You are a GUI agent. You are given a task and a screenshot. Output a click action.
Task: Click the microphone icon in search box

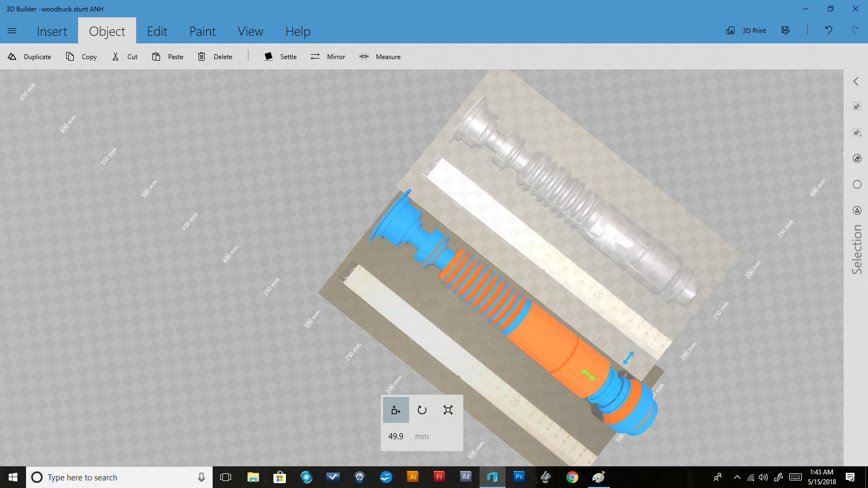point(201,477)
